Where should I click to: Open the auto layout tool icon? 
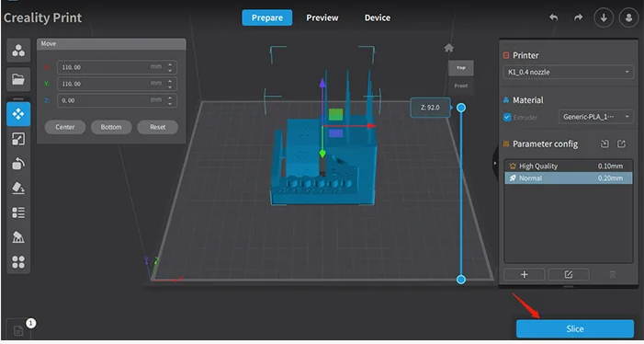18,262
